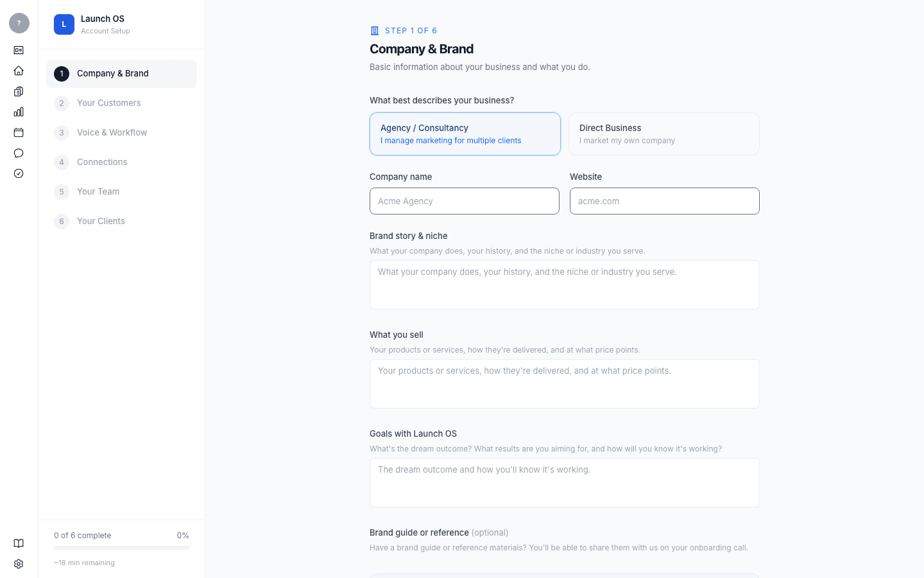Open the bar chart analytics icon
Viewport: 924px width, 578px height.
click(x=19, y=112)
